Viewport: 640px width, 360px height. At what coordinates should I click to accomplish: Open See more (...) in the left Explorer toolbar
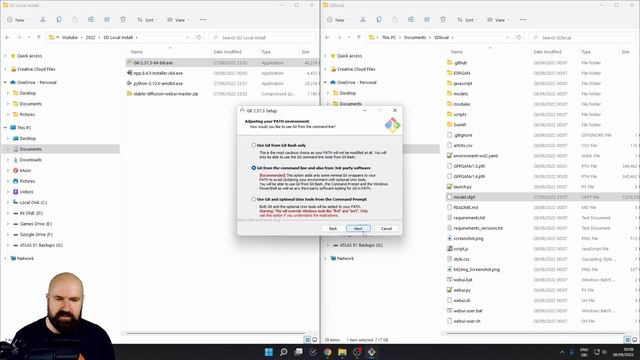203,20
